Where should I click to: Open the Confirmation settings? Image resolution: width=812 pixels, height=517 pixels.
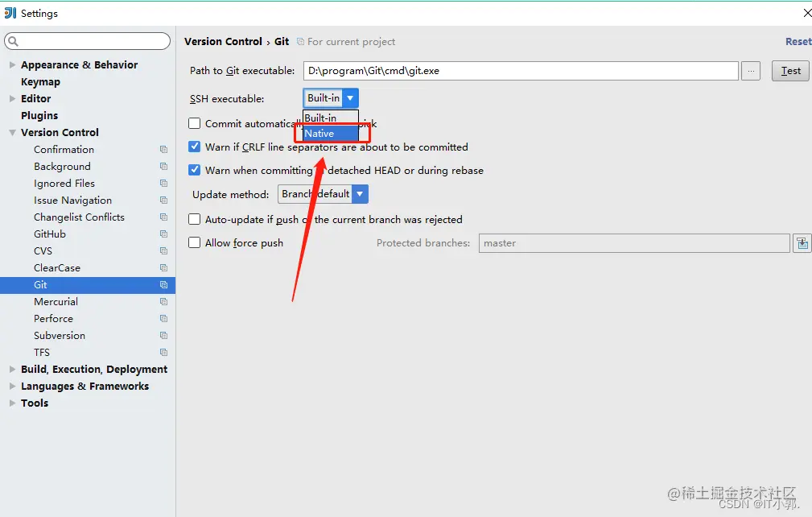click(64, 150)
